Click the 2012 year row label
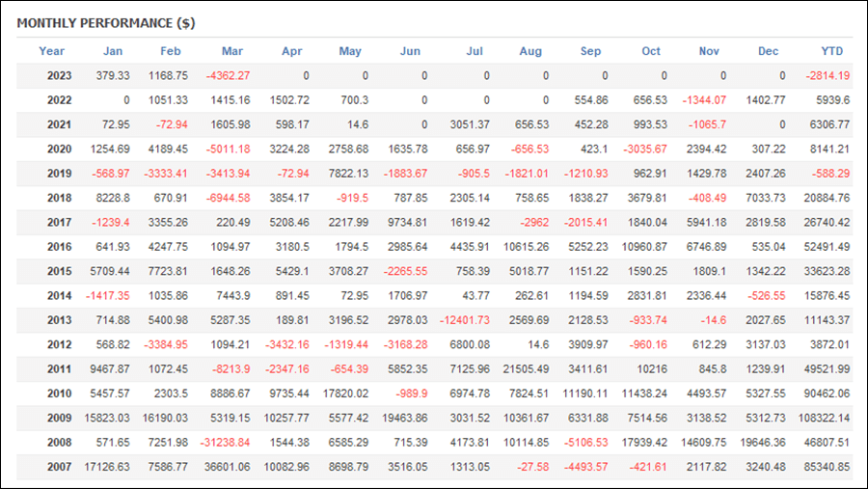The image size is (868, 489). pyautogui.click(x=59, y=344)
